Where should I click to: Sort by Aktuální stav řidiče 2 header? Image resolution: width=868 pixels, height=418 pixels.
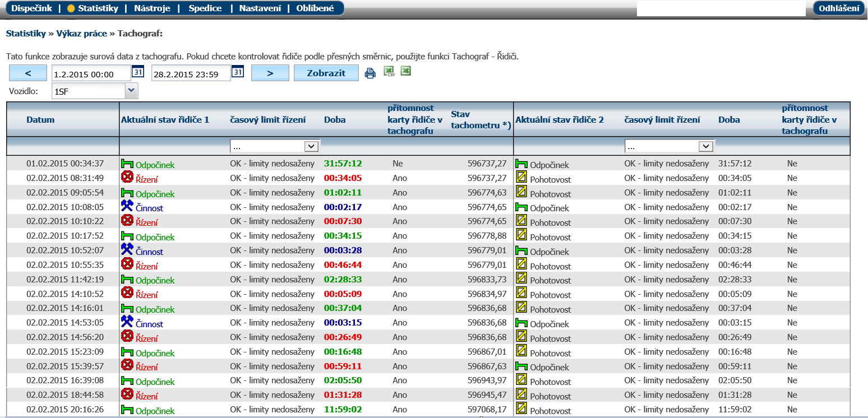coord(560,120)
